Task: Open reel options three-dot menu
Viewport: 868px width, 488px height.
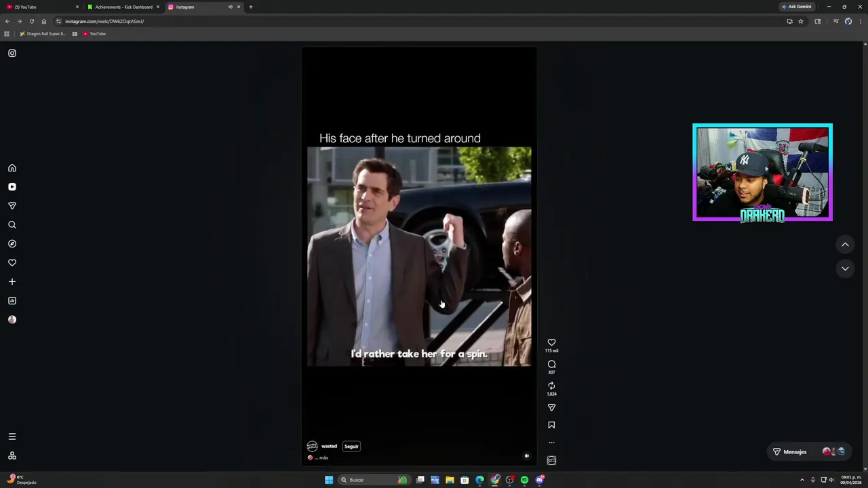Action: click(551, 443)
